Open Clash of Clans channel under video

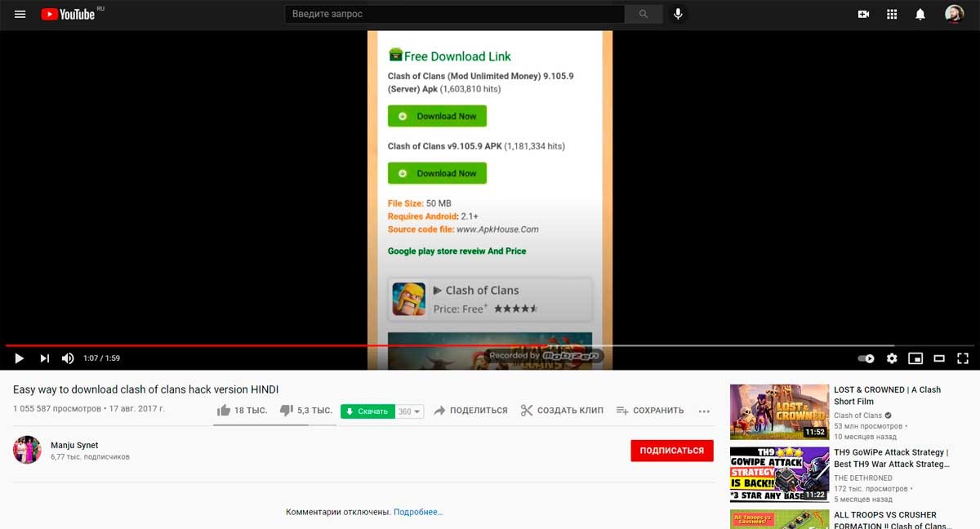point(857,416)
